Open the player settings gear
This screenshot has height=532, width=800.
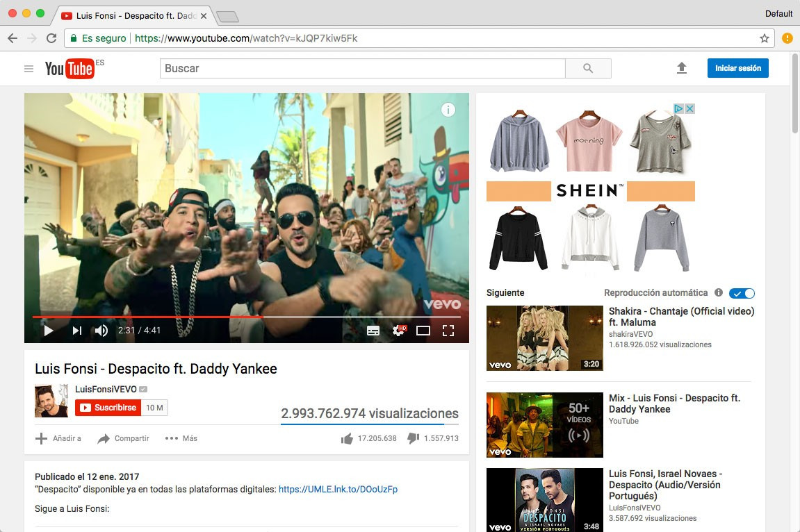(x=398, y=331)
